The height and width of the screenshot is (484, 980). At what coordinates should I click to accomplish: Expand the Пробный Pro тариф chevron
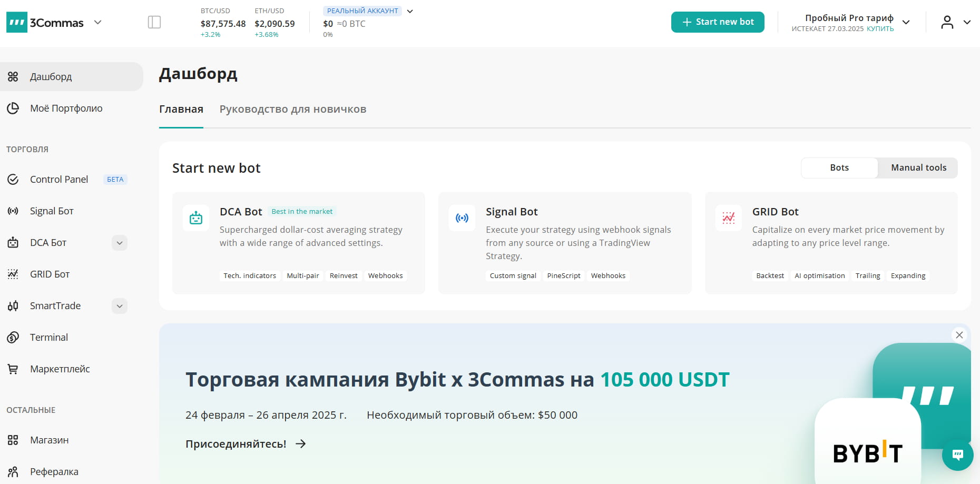pos(906,22)
